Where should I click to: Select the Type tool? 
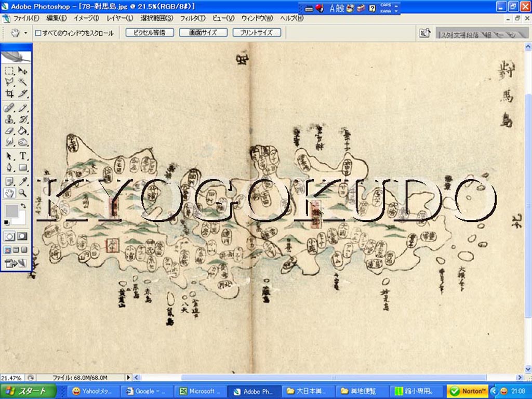[x=23, y=156]
